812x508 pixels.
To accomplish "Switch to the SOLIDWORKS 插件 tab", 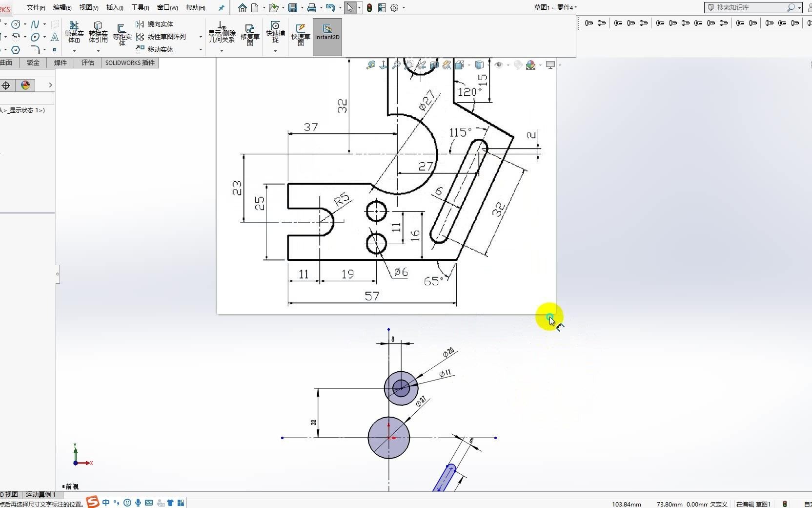I will coord(130,63).
